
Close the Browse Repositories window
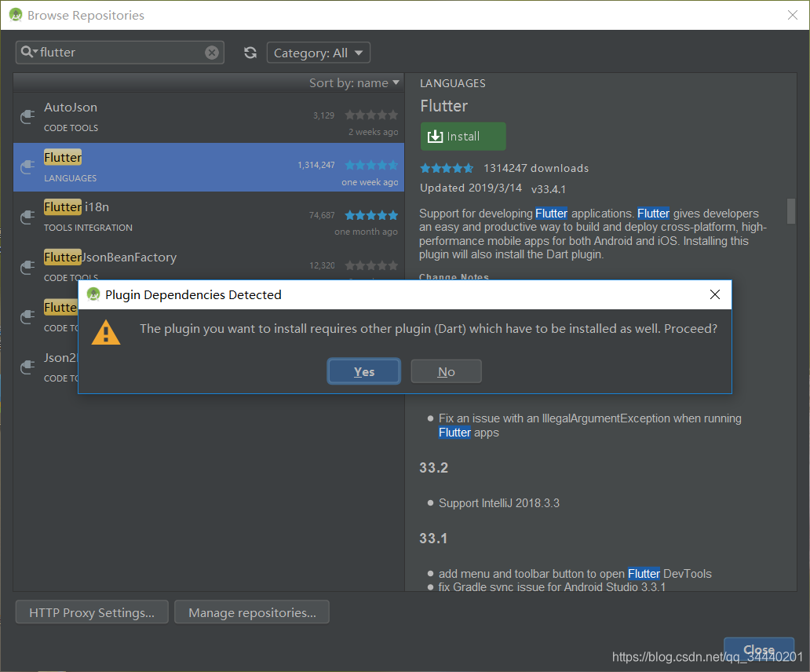793,15
